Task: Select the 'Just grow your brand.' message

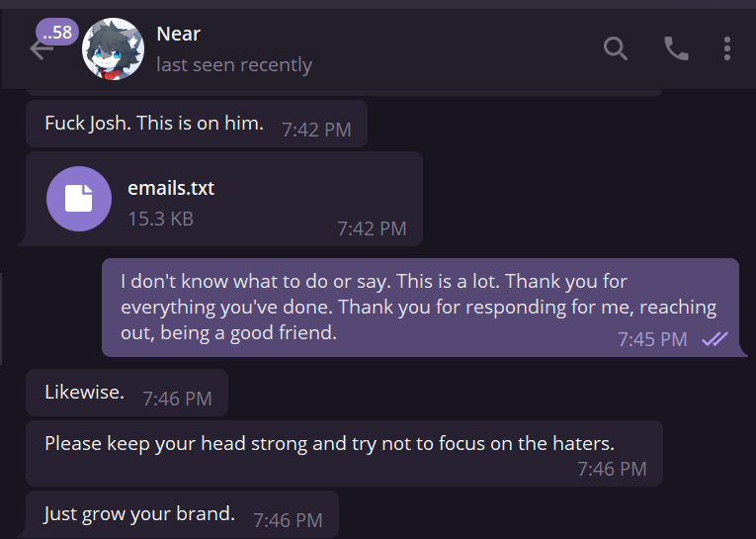Action: (139, 514)
